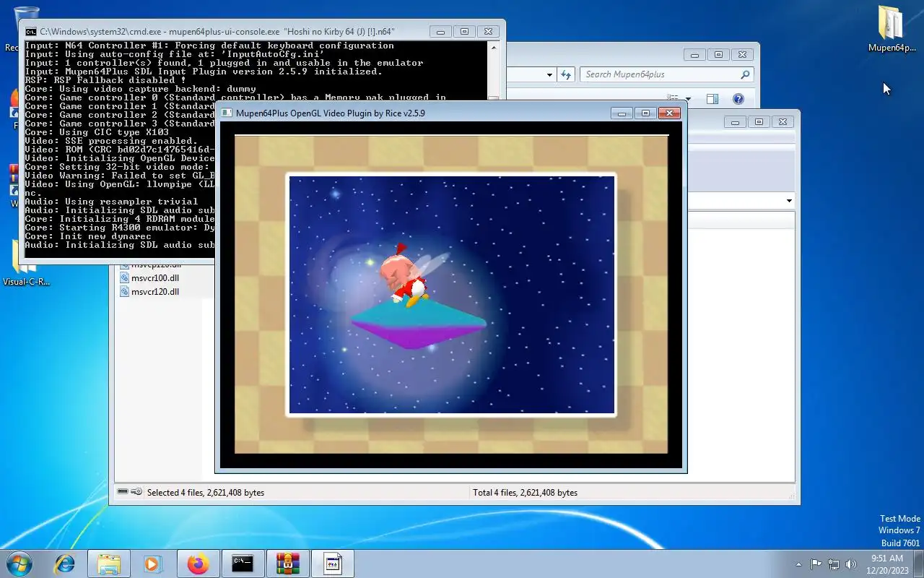
Task: Close the Mupen64Plus OpenGL Video Plugin window
Action: pyautogui.click(x=669, y=113)
